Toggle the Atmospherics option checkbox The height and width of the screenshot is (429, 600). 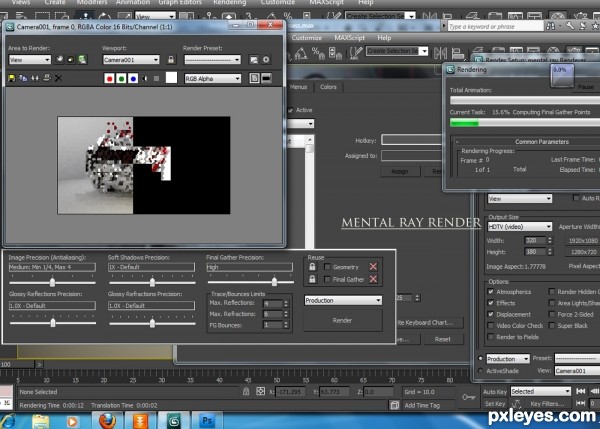pyautogui.click(x=491, y=292)
